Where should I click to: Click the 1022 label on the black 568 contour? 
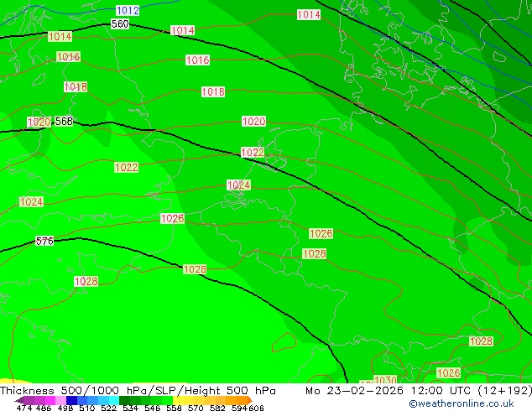(x=253, y=153)
